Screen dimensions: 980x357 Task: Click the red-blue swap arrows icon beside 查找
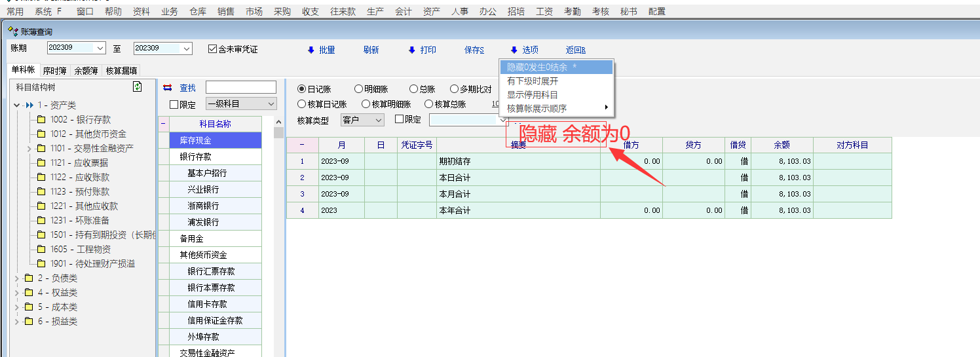(x=167, y=88)
